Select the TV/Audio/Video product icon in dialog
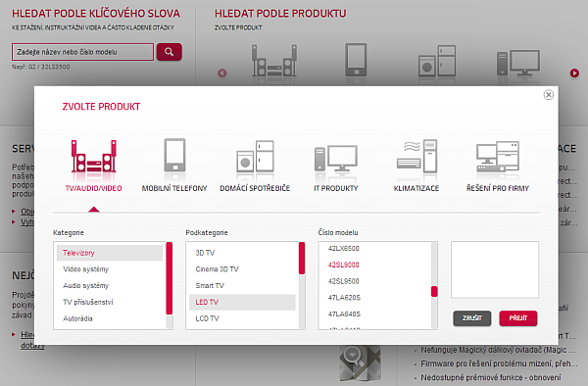Image resolution: width=588 pixels, height=386 pixels. pos(94,157)
